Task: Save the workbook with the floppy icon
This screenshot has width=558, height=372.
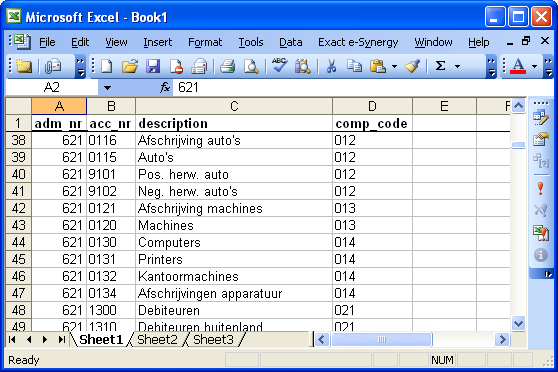Action: (x=153, y=66)
